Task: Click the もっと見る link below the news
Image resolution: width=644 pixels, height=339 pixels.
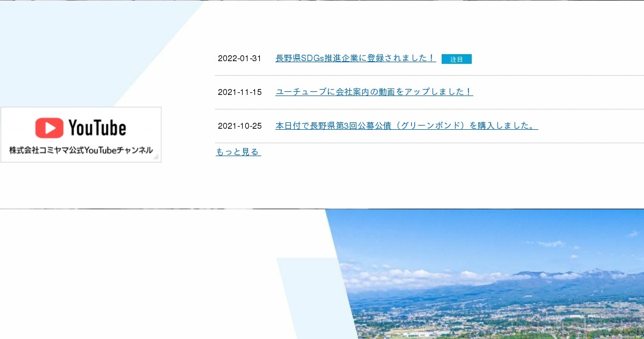Action: coord(238,152)
